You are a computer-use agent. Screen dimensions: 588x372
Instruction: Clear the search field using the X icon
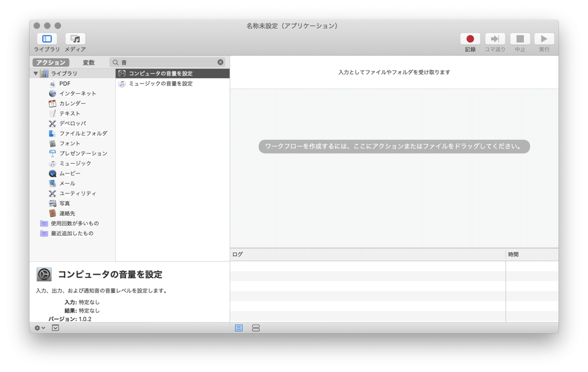(220, 62)
